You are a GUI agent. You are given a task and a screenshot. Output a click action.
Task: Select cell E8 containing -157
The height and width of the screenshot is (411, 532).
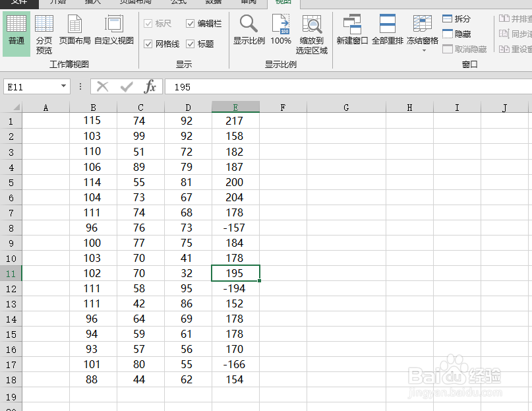click(x=235, y=228)
